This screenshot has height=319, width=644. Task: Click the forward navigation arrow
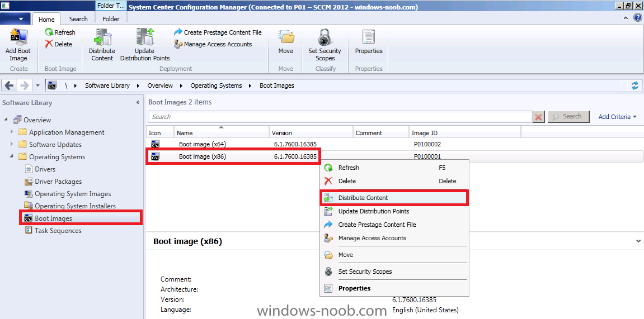(24, 85)
